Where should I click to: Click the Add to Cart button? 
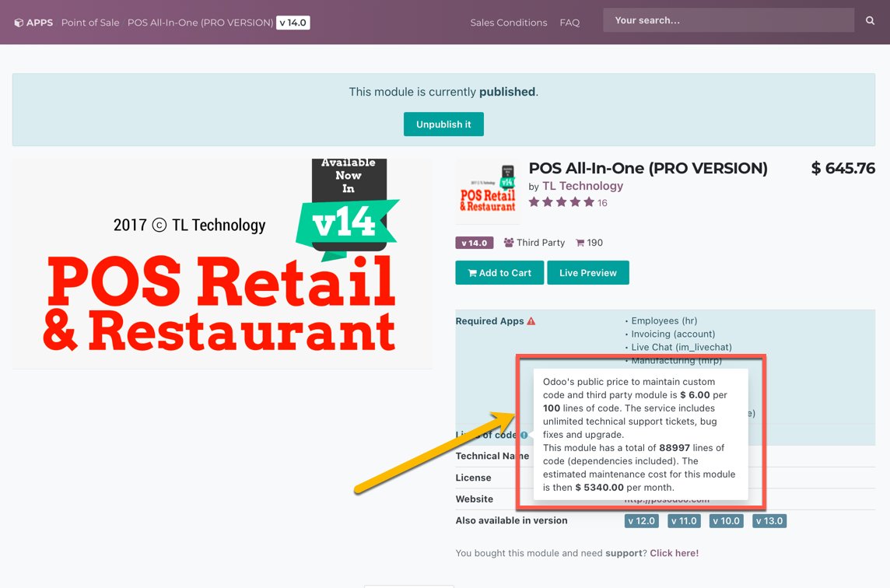(499, 273)
